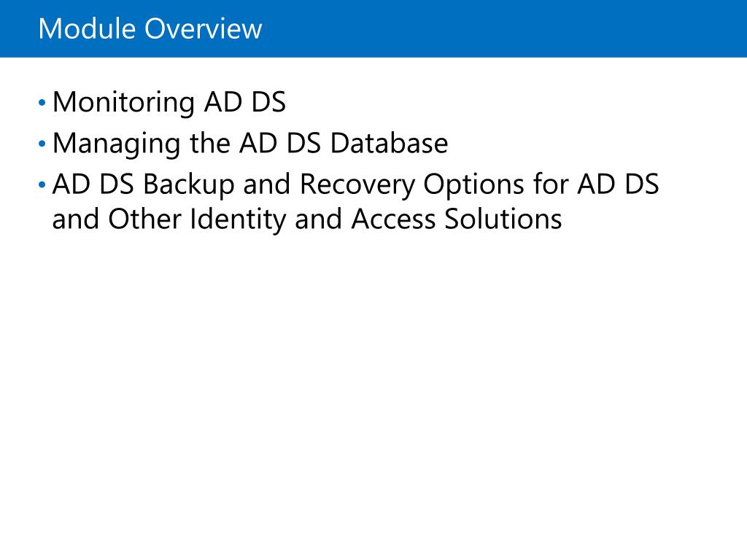Click the word "Overview" in the header
747x560 pixels.
pos(204,28)
